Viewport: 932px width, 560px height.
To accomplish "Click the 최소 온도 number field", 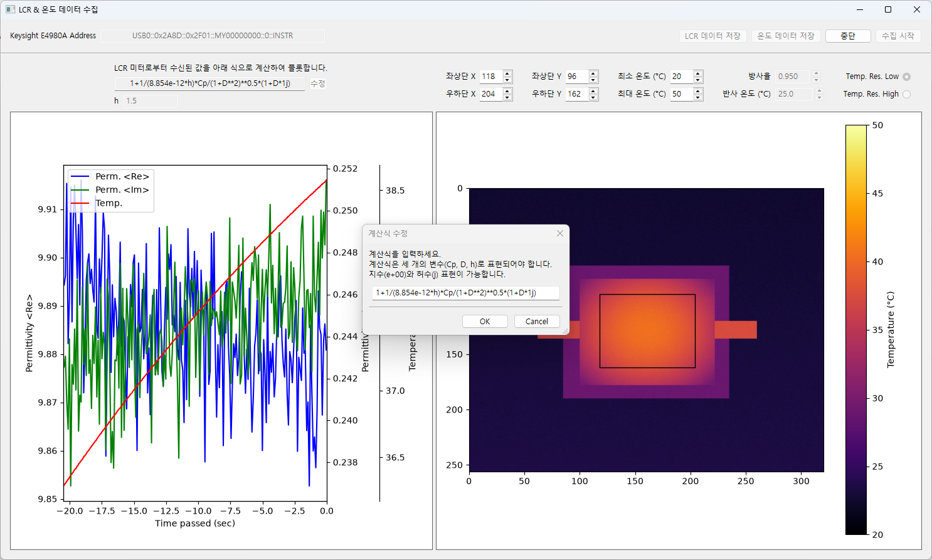I will 682,77.
